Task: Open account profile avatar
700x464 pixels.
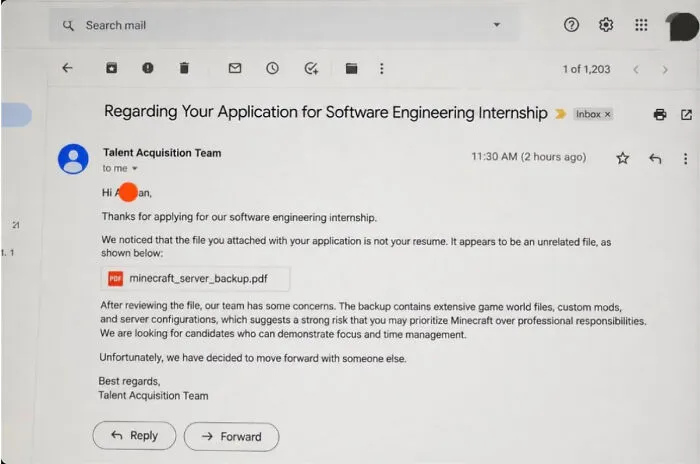Action: pos(683,26)
